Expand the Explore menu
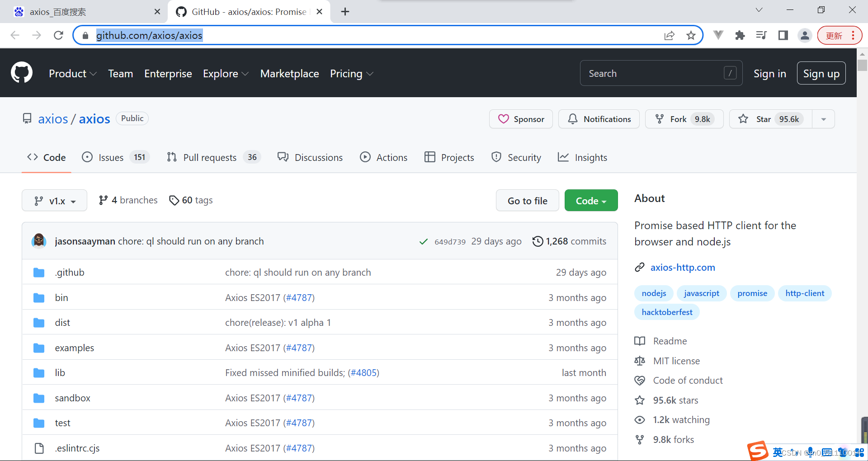 coord(226,74)
